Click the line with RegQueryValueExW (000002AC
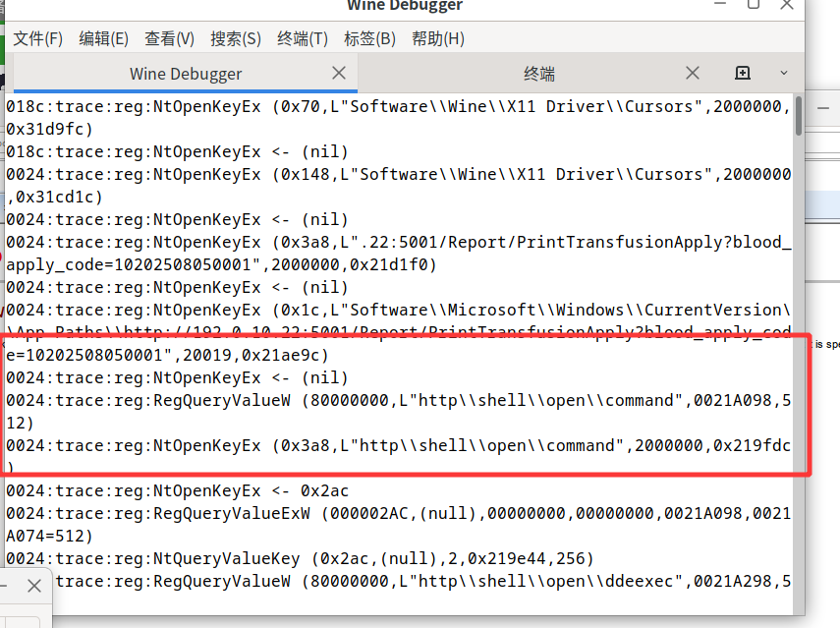The height and width of the screenshot is (628, 840). 399,513
